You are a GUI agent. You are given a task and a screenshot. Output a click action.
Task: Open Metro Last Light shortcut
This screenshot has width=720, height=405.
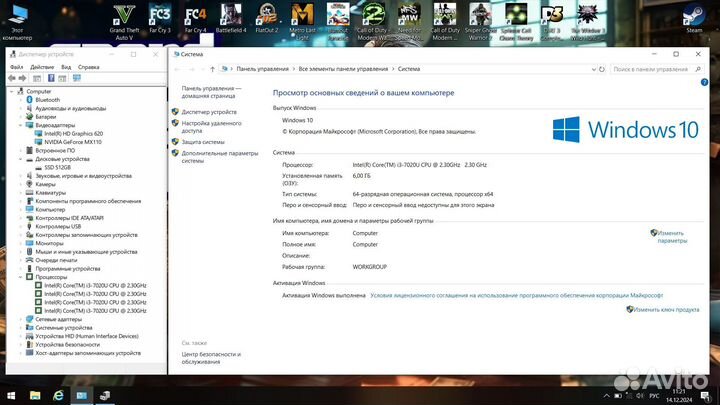coord(302,22)
